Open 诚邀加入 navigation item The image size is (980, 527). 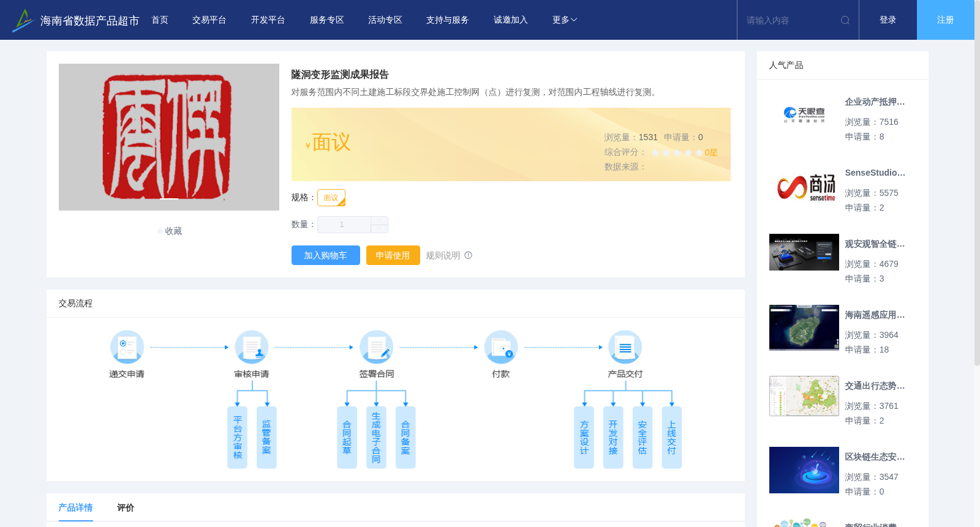pyautogui.click(x=511, y=20)
